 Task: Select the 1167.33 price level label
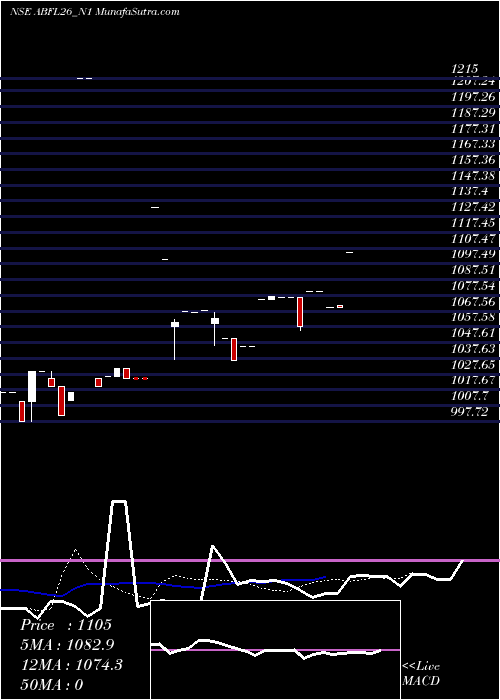point(473,145)
